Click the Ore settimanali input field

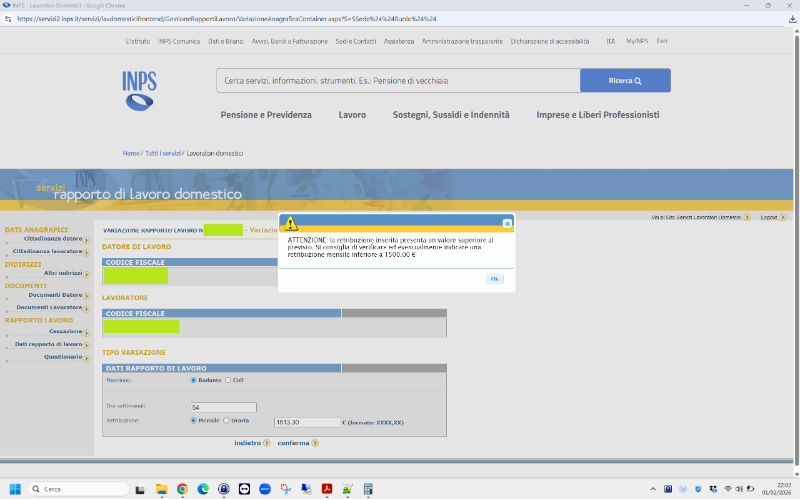223,407
